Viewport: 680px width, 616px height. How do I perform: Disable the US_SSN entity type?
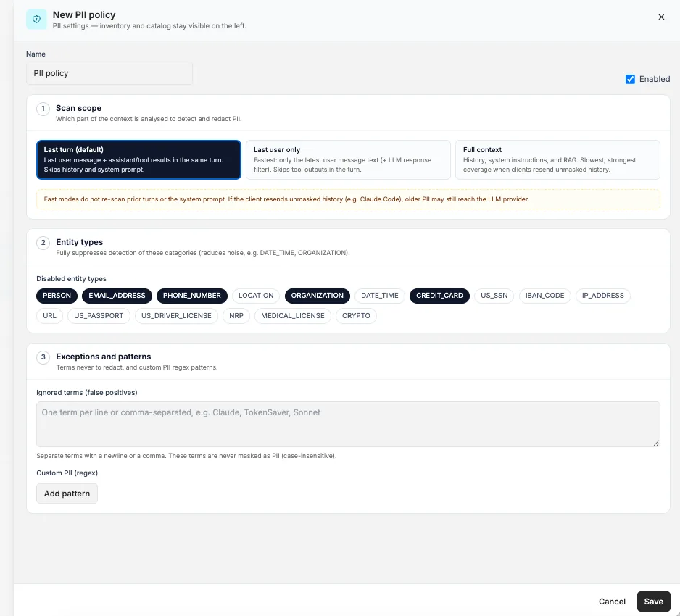[x=494, y=296]
